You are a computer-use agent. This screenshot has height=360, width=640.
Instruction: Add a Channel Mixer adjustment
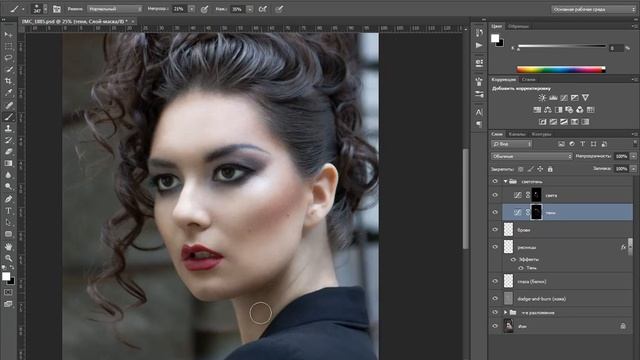pos(580,110)
